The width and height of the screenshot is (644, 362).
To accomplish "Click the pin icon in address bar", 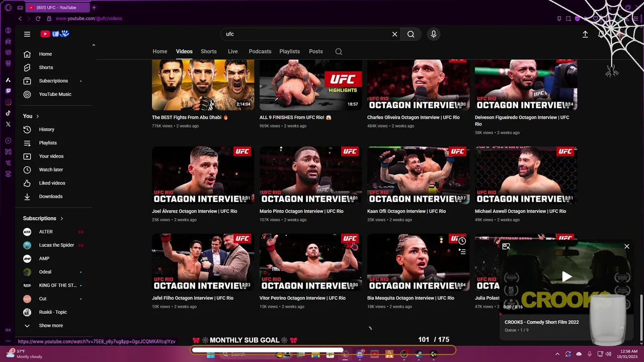I will point(559,19).
